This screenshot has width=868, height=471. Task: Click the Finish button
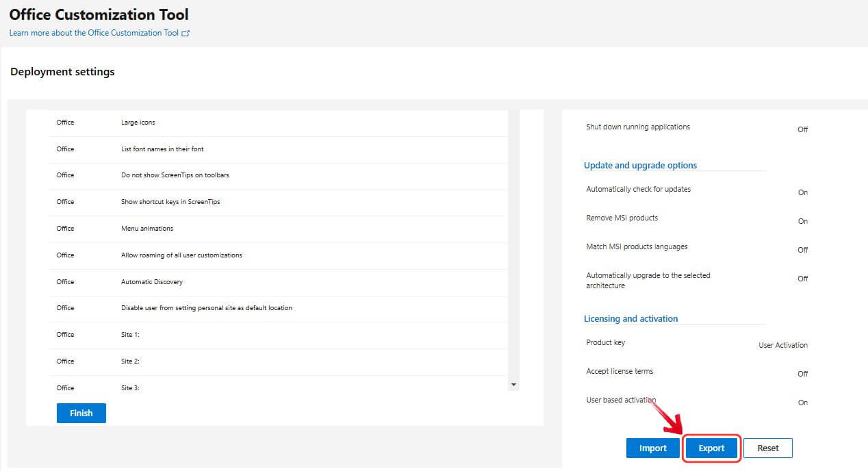[x=81, y=413]
